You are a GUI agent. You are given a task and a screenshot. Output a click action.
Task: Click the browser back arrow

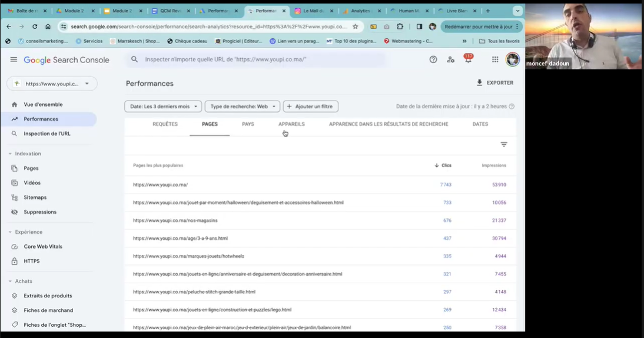point(9,26)
